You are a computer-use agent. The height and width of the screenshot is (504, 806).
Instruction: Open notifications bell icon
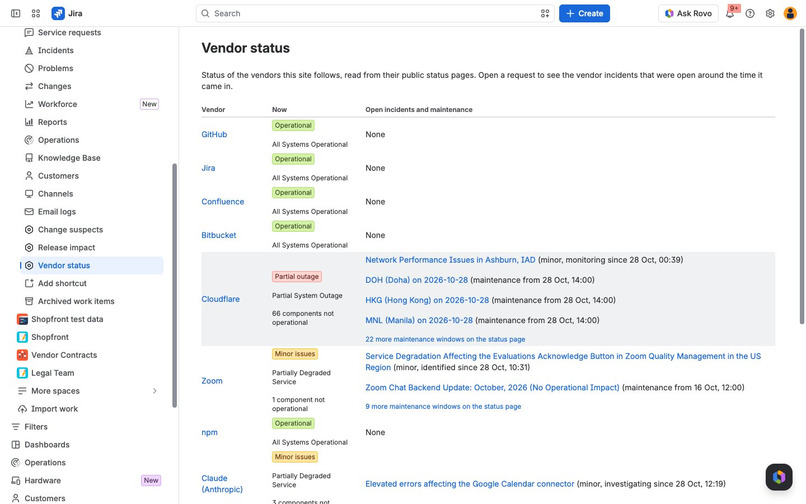pos(729,13)
